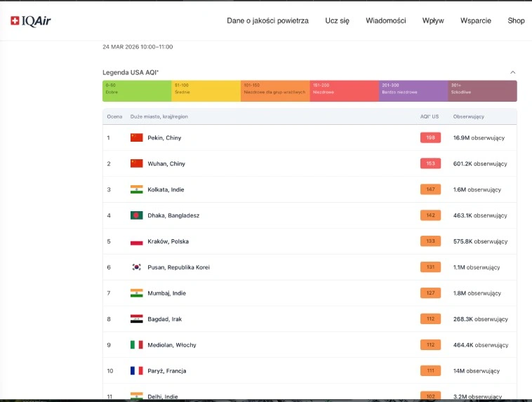Open the Dane o jakości powietrza menu
Viewport: 532px width, 402px height.
[267, 21]
